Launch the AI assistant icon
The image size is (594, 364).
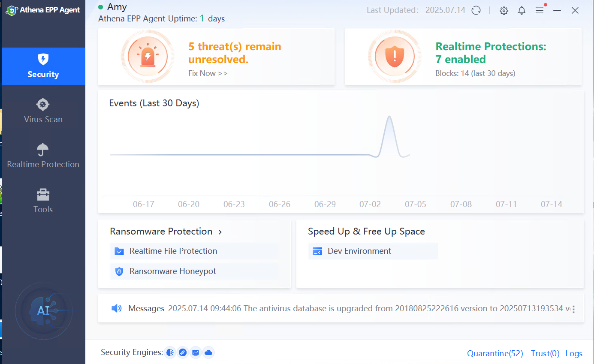43,310
